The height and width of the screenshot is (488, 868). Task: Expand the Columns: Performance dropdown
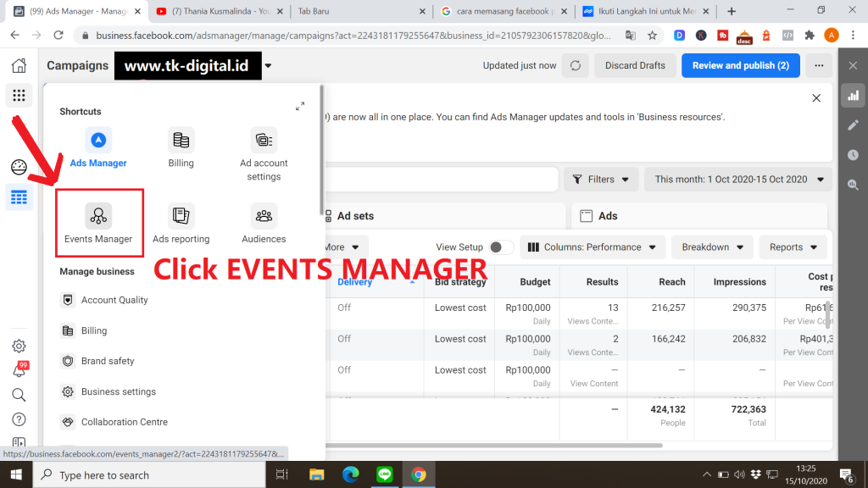(592, 247)
